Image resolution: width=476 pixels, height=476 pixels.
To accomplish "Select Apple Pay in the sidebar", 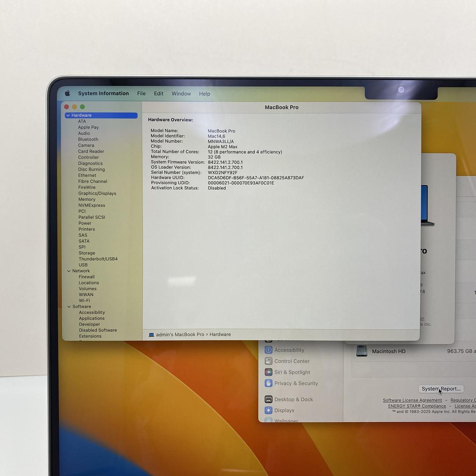I will click(x=88, y=127).
